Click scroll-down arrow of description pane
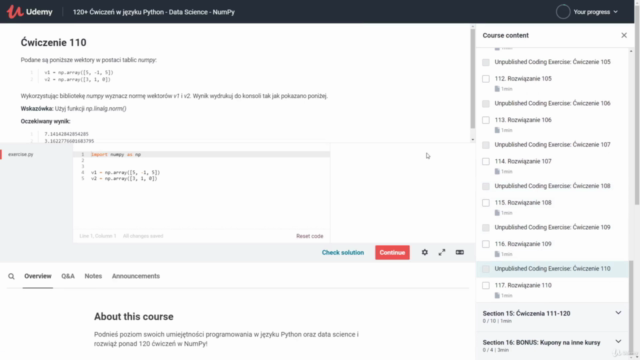Viewport: 640px width, 360px height. click(473, 140)
